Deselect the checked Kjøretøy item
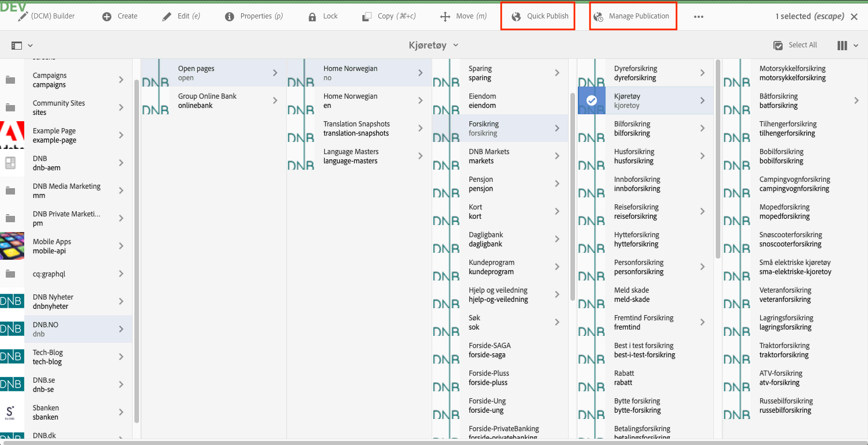Viewport: 868px width, 445px height. 591,100
